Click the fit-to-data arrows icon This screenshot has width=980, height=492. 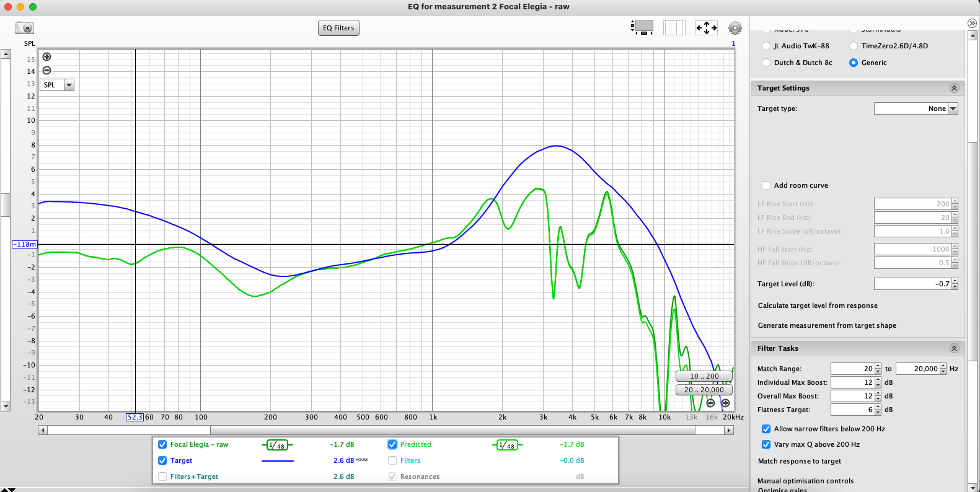pyautogui.click(x=707, y=27)
